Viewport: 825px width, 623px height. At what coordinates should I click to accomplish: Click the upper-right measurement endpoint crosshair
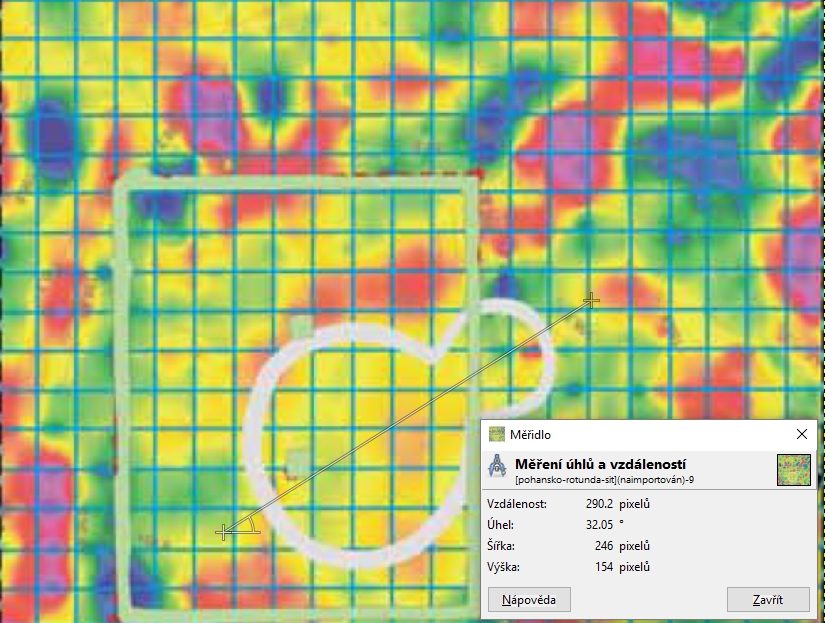coord(592,300)
